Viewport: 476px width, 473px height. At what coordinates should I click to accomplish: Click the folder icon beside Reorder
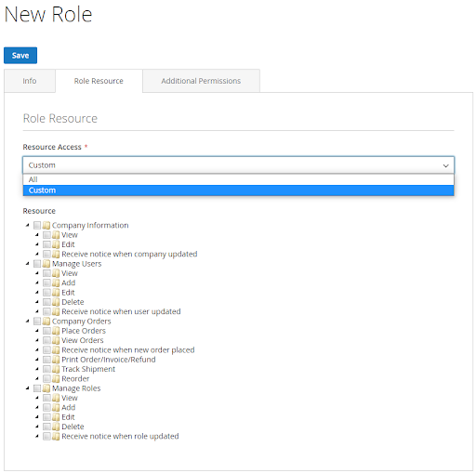point(56,378)
